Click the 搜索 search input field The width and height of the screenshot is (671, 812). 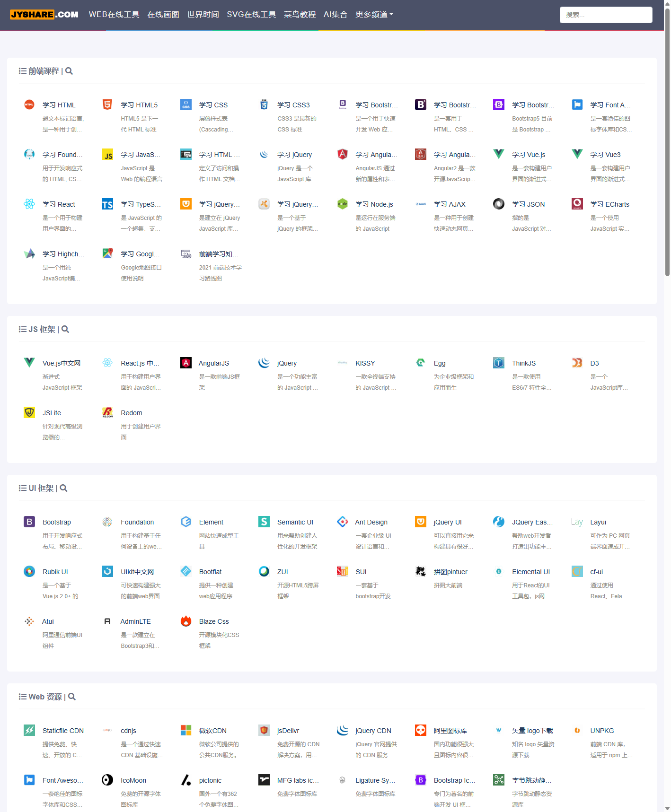click(606, 15)
